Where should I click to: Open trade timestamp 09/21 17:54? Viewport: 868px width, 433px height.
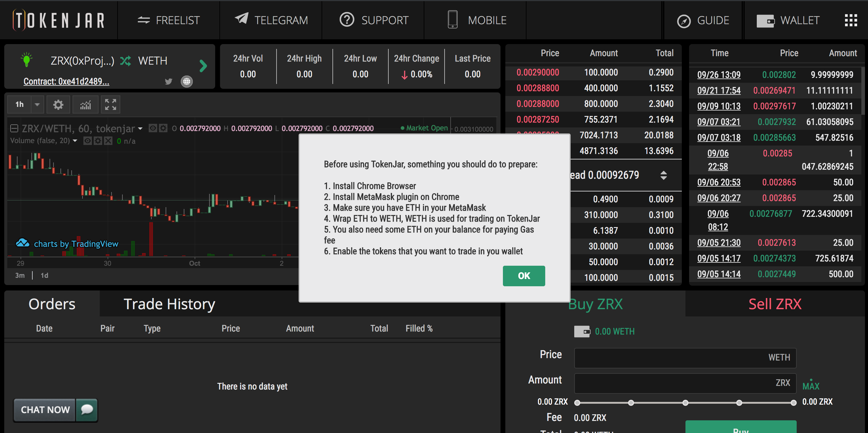[719, 90]
